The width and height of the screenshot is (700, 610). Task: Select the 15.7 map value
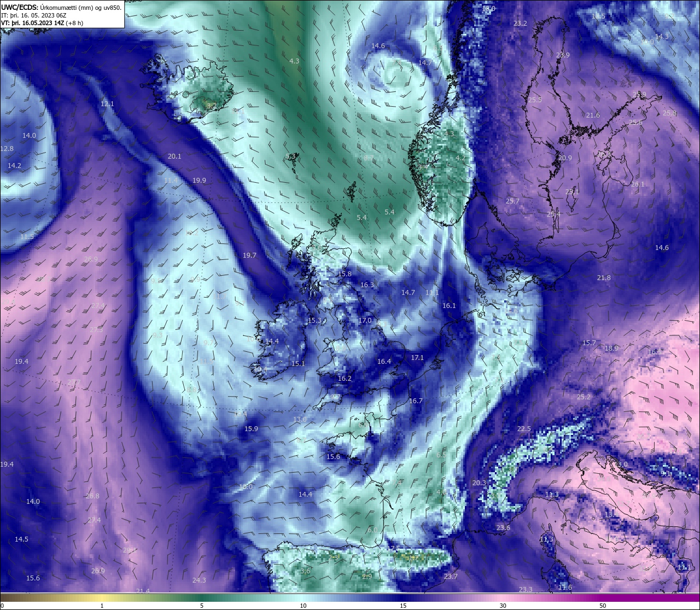(589, 343)
